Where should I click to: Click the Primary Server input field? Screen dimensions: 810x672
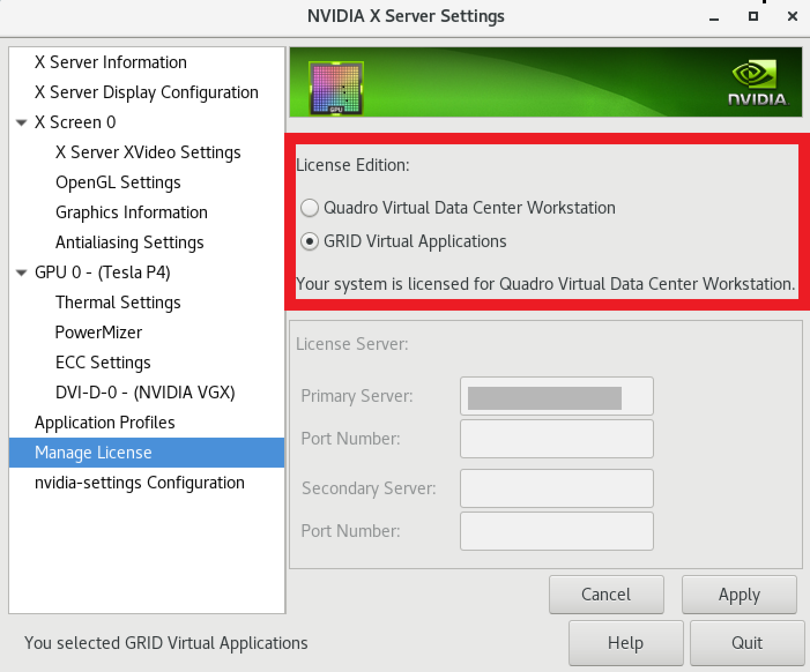click(x=556, y=396)
